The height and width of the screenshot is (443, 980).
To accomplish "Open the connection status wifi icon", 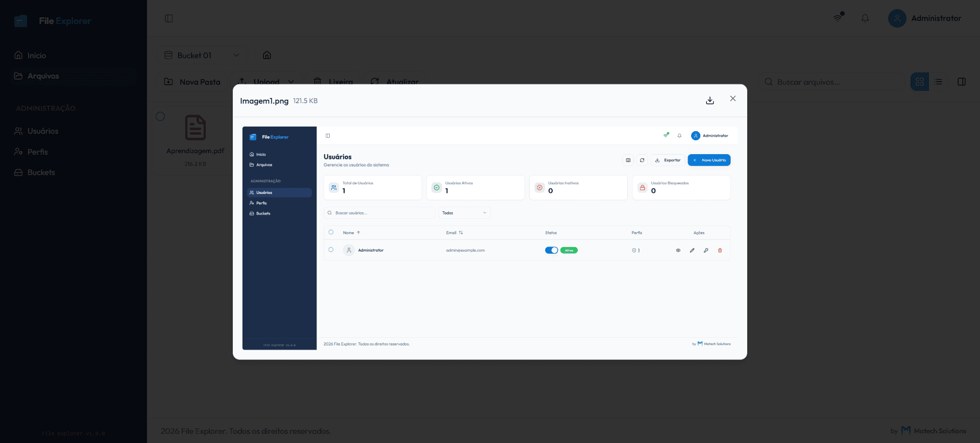I will coord(839,17).
